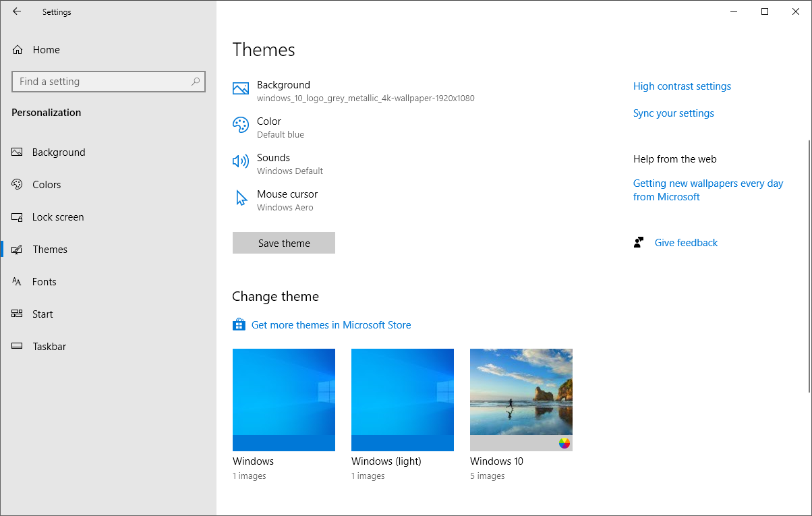The width and height of the screenshot is (812, 516).
Task: Select the Sounds speaker icon
Action: click(x=241, y=161)
